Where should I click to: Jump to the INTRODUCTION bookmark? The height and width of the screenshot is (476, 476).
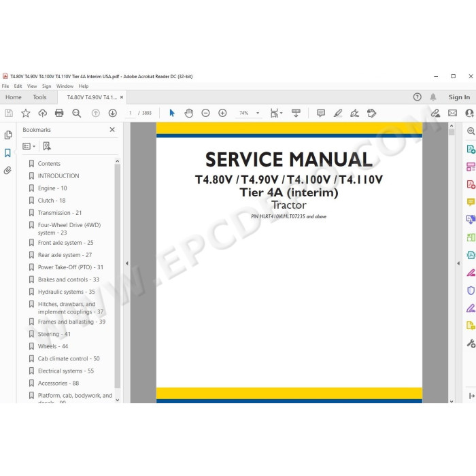tap(58, 175)
